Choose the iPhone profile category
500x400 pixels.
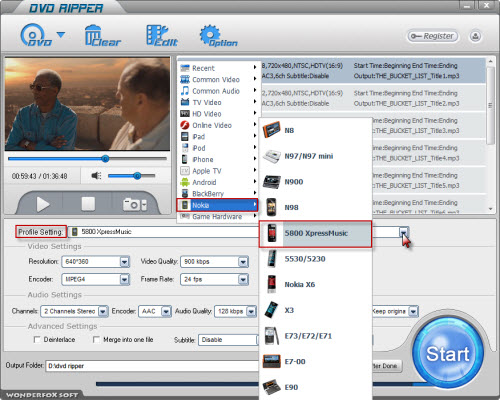218,159
